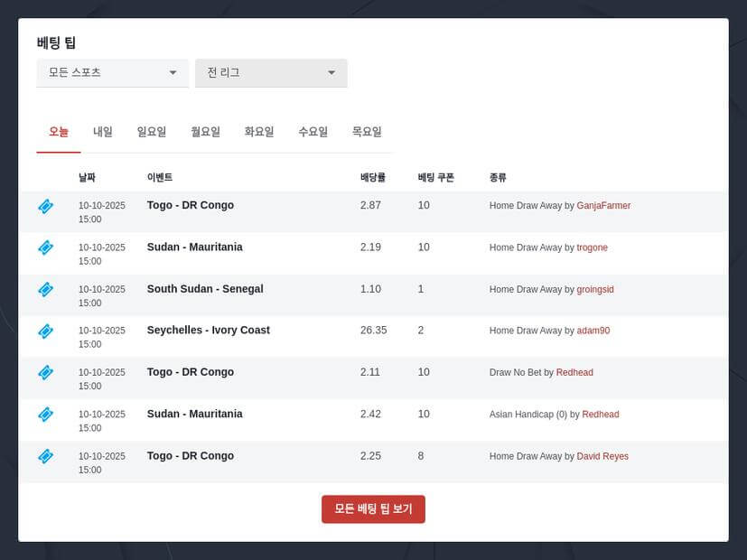Click the ticket icon next to Seychelles - Ivory Coast
The image size is (747, 560).
pos(45,331)
